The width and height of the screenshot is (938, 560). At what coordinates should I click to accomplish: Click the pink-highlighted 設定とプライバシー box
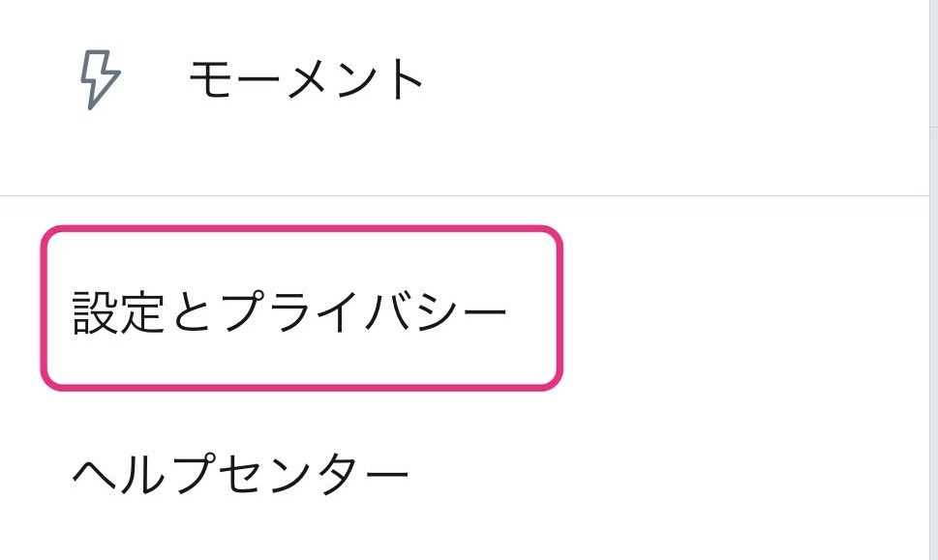[301, 309]
